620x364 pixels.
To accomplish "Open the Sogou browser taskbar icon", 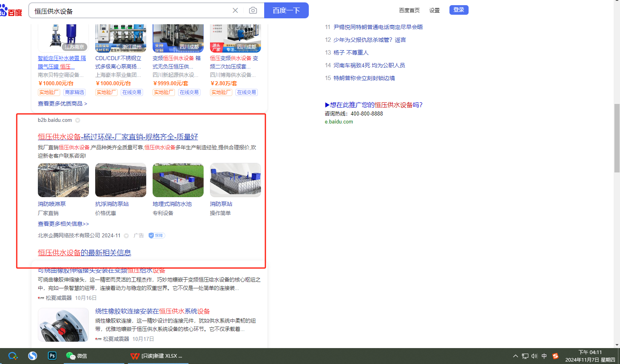I will click(33, 356).
